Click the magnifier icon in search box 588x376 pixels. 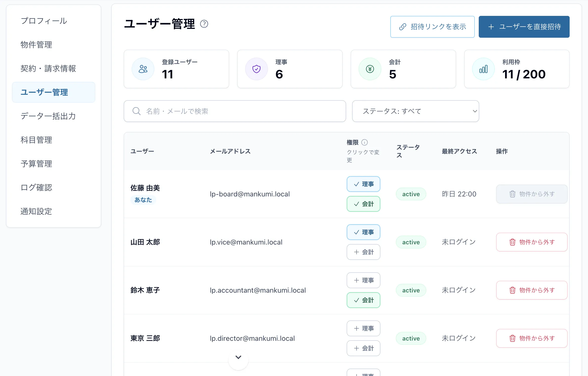coord(136,111)
